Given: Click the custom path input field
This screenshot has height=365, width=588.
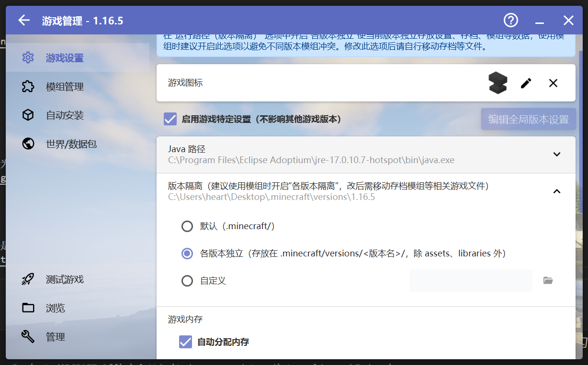Looking at the screenshot, I should (x=470, y=281).
